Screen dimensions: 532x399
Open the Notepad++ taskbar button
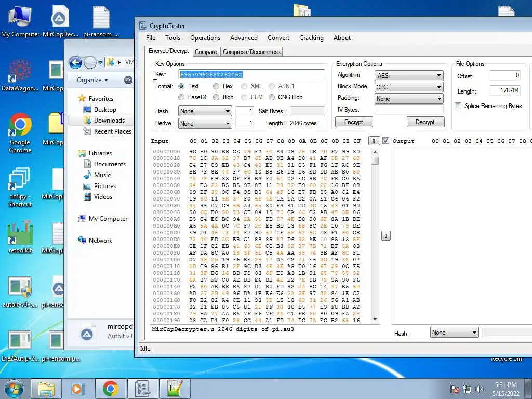[175, 389]
